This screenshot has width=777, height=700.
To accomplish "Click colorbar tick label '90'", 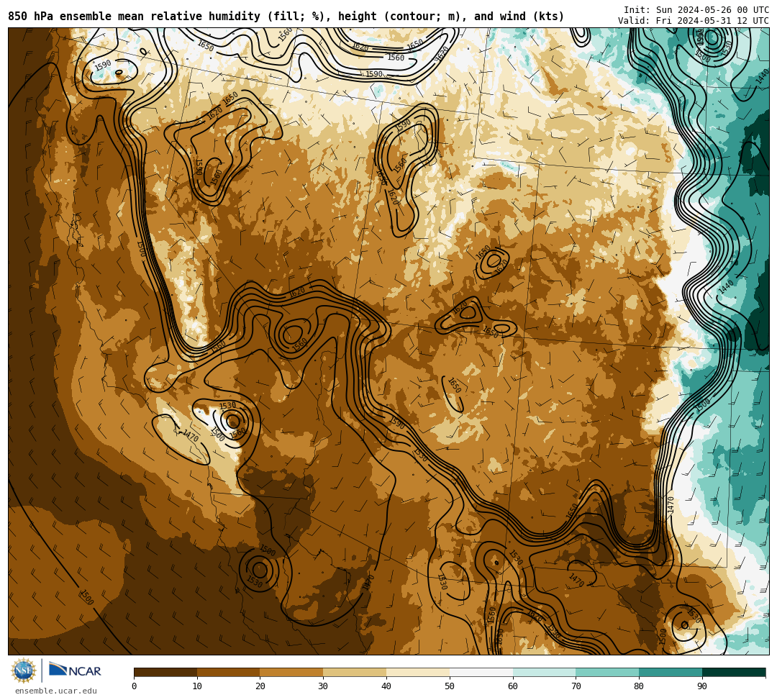I will (702, 686).
